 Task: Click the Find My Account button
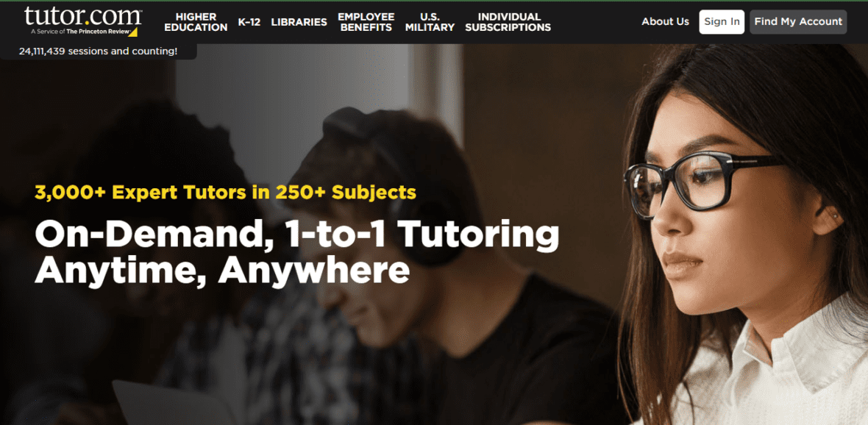pyautogui.click(x=798, y=21)
